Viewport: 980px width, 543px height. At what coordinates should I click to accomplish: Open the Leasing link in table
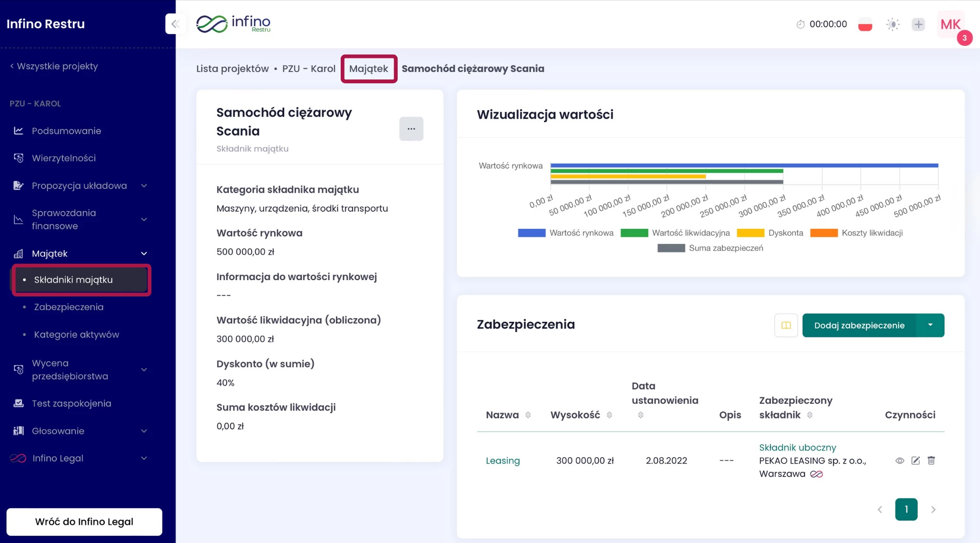coord(502,461)
